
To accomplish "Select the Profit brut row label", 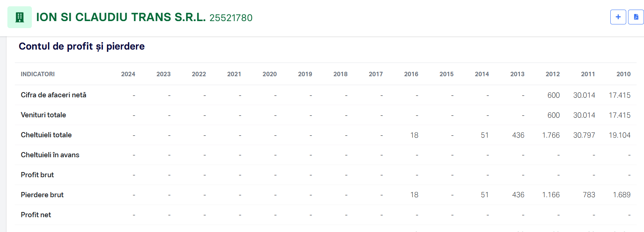I will pos(37,175).
